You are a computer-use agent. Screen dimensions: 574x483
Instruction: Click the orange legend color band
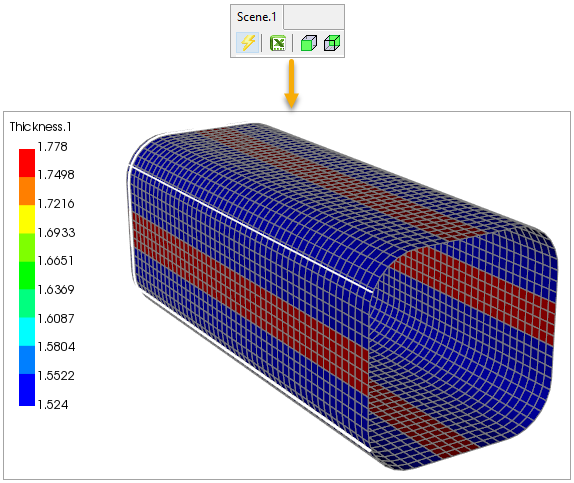click(x=27, y=191)
